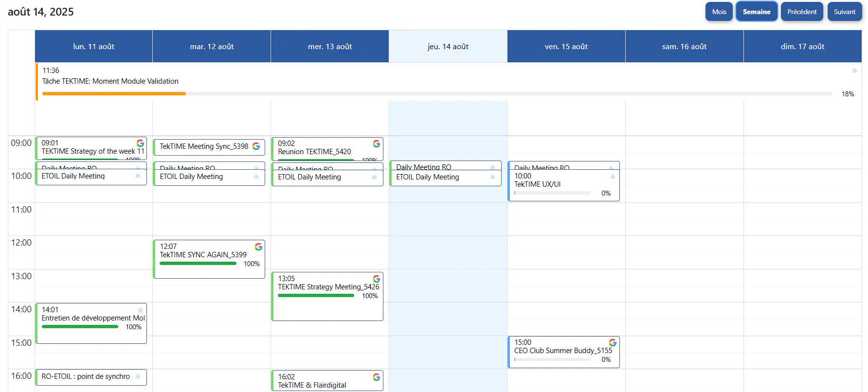Click Google icon on TekTIME Meeting Sync_5398
Image resolution: width=868 pixels, height=392 pixels.
(x=256, y=146)
